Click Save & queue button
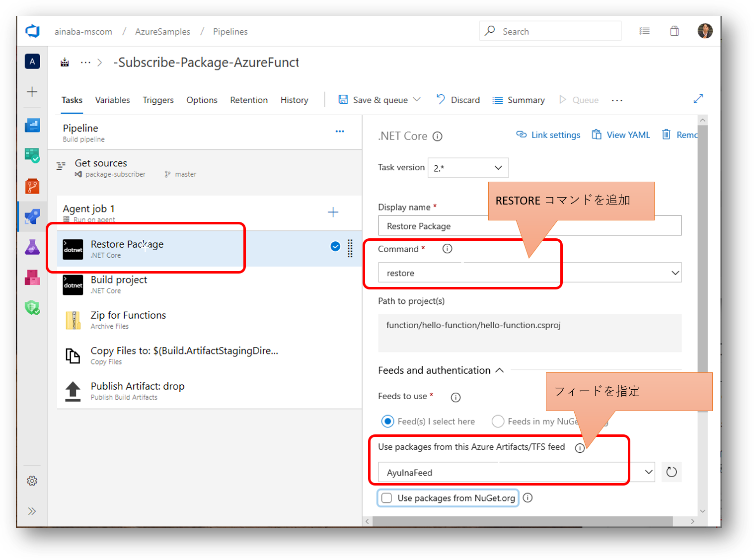Viewport: 754px width, 560px height. coord(373,100)
